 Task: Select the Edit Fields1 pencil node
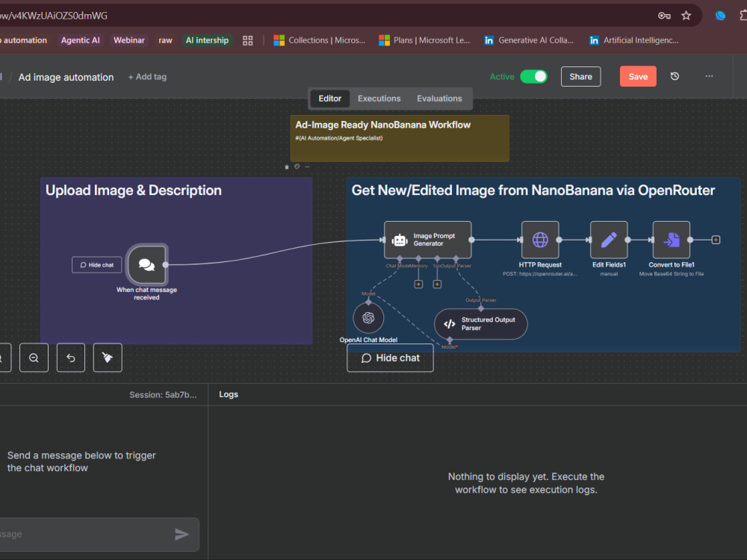[609, 240]
